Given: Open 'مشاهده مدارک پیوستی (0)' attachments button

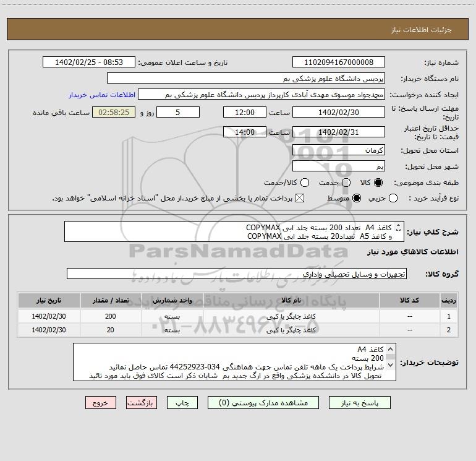Looking at the screenshot, I should [263, 403].
